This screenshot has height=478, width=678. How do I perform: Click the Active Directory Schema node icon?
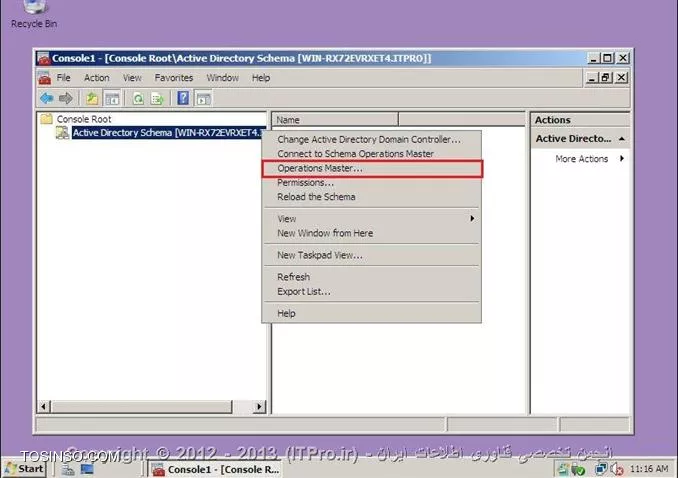tap(62, 132)
